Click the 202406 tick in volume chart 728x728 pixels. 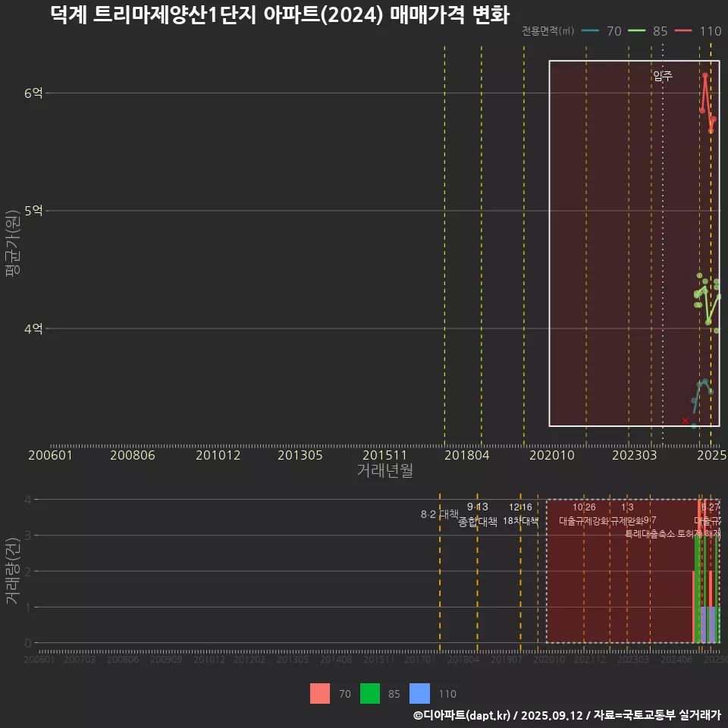pos(676,659)
